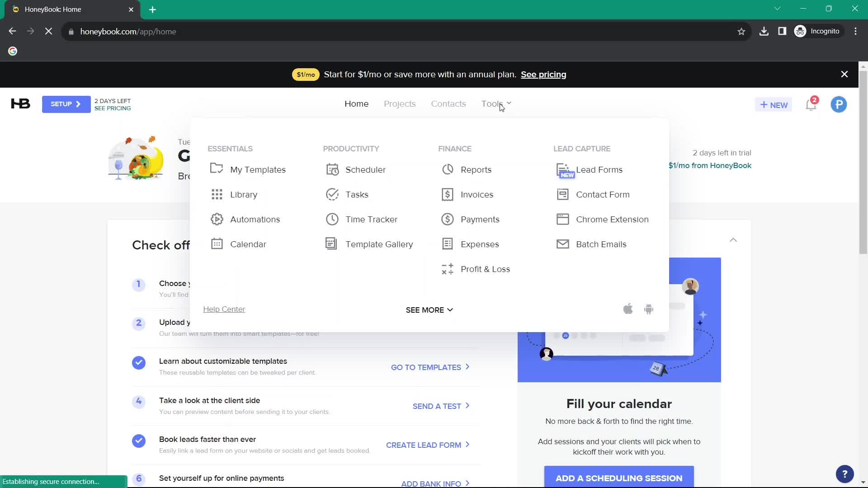Open the Automations tool
868x488 pixels.
coord(255,219)
